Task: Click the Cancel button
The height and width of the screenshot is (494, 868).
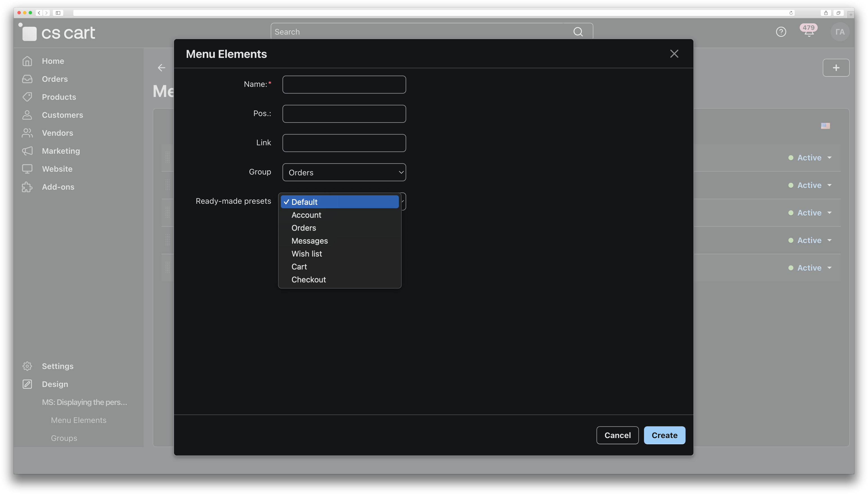Action: tap(617, 435)
